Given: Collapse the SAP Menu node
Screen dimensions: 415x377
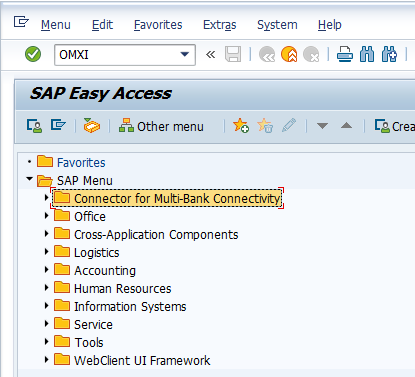Looking at the screenshot, I should pos(29,179).
